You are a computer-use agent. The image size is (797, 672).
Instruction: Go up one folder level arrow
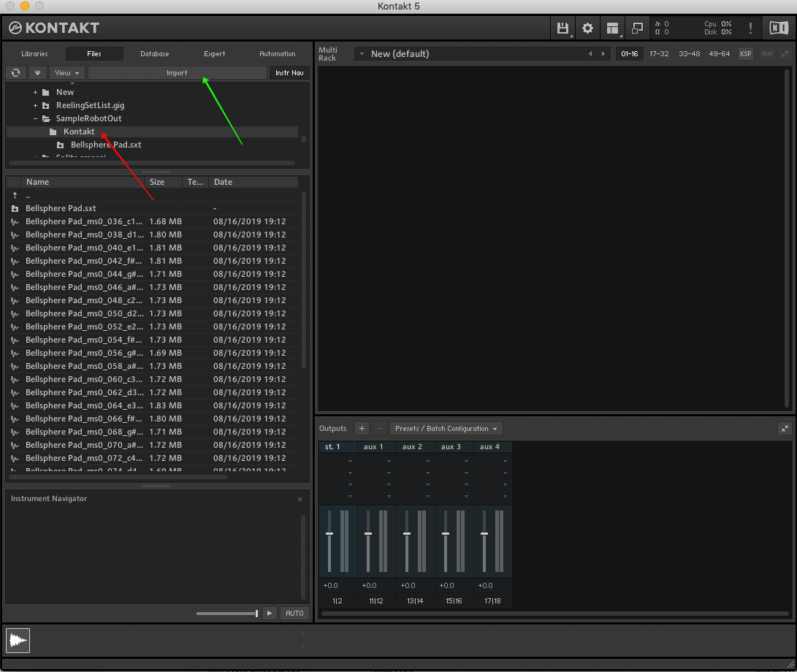pyautogui.click(x=15, y=195)
